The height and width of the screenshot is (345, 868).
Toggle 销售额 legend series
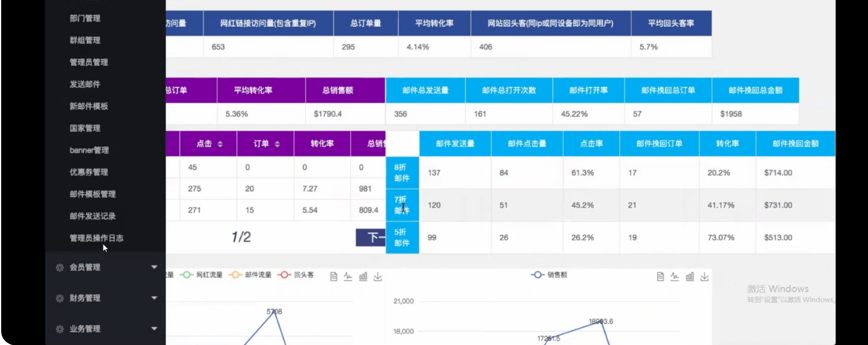(549, 275)
